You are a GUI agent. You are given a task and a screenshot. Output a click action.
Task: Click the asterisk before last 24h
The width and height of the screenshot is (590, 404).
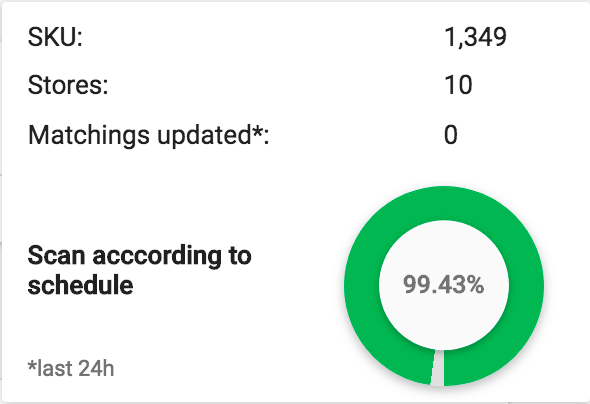coord(32,364)
